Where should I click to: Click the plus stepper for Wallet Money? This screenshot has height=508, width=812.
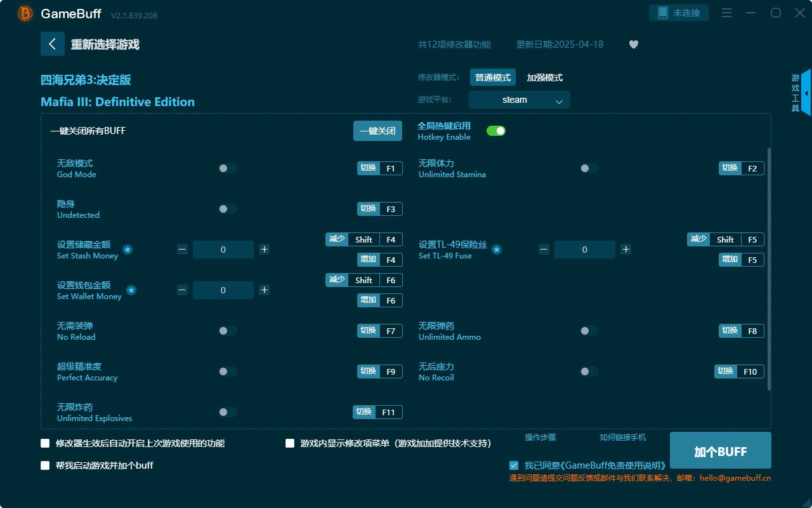point(264,290)
